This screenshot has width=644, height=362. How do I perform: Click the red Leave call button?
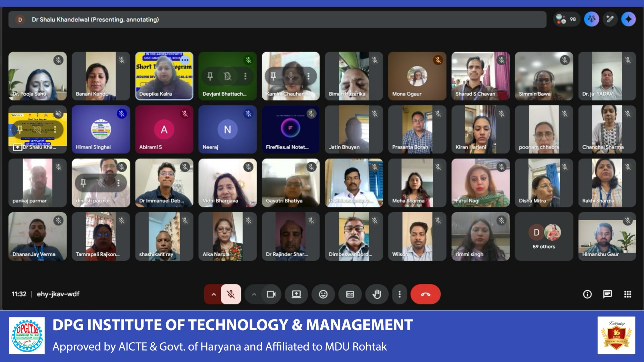[x=425, y=294]
